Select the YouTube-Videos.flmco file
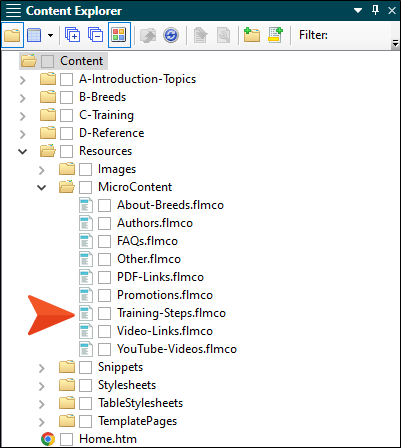401x448 pixels. pyautogui.click(x=177, y=349)
